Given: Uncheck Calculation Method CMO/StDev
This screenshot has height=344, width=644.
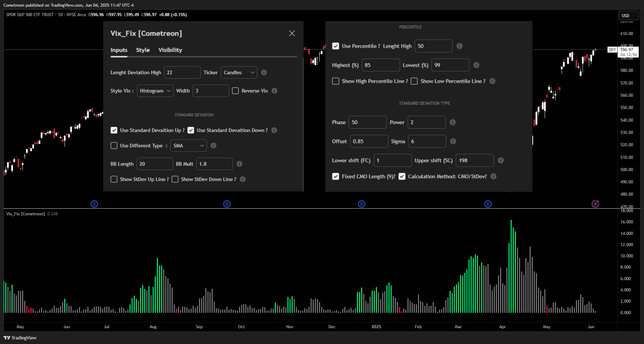Looking at the screenshot, I should coord(402,176).
